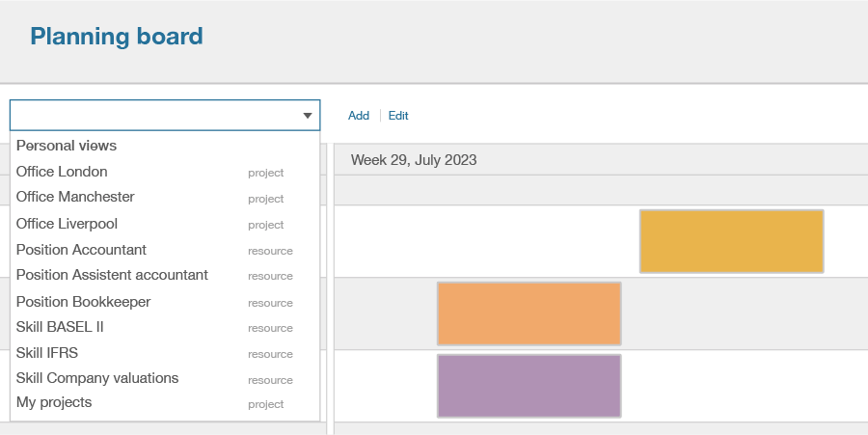Choose Position Assistent accountant view
The image size is (868, 435).
coord(165,276)
